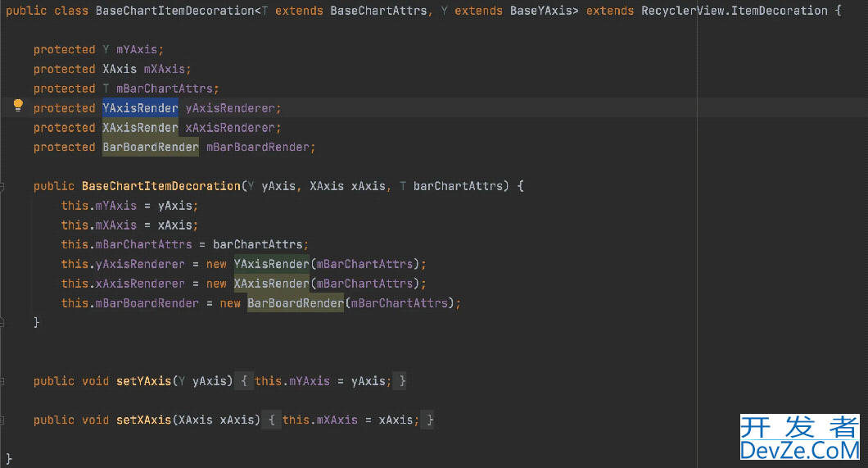Click the blue-selected YAxisRender type name

[x=140, y=108]
